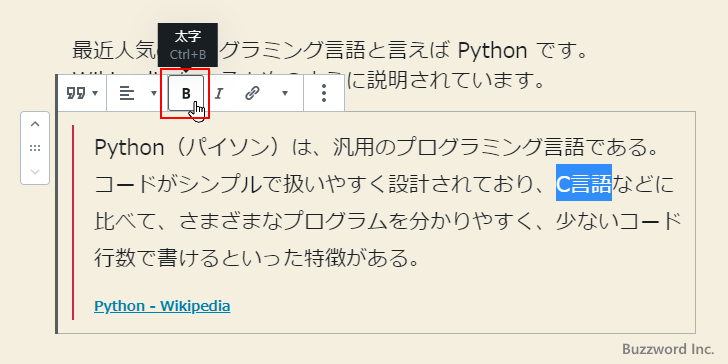Open the Python - Wikipedia link
The image size is (728, 364).
(162, 306)
